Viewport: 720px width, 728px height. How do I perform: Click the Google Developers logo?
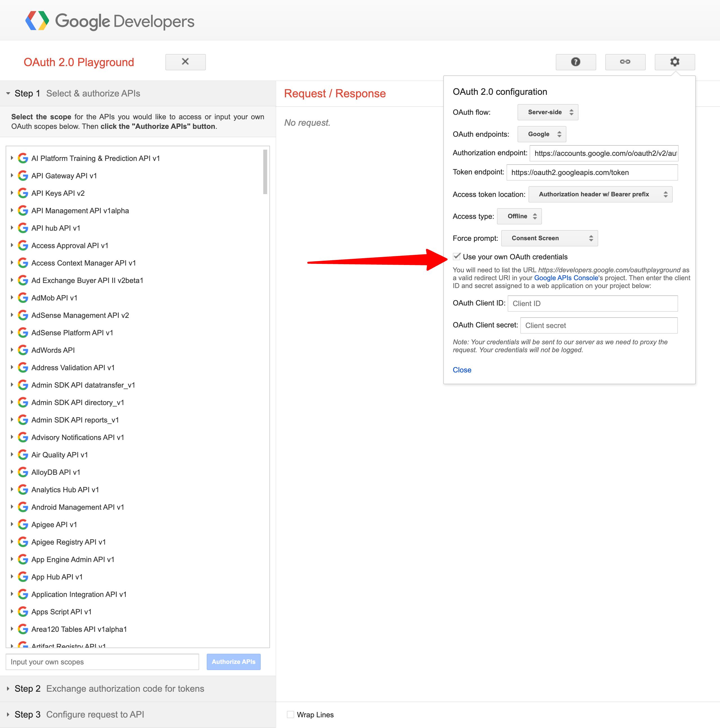pos(110,21)
